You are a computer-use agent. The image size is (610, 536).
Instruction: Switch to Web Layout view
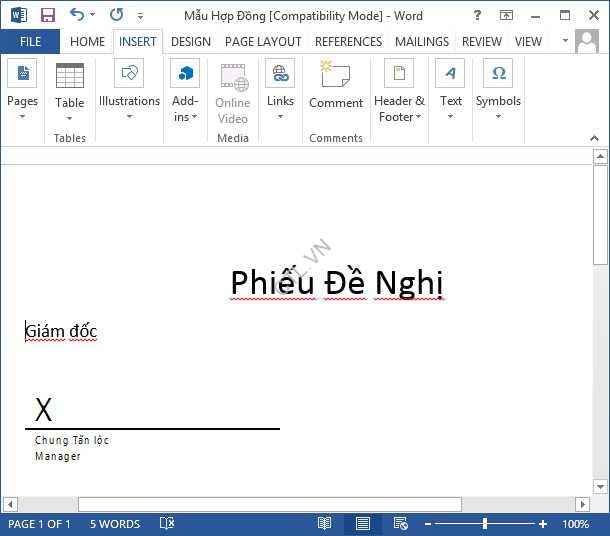pos(400,524)
